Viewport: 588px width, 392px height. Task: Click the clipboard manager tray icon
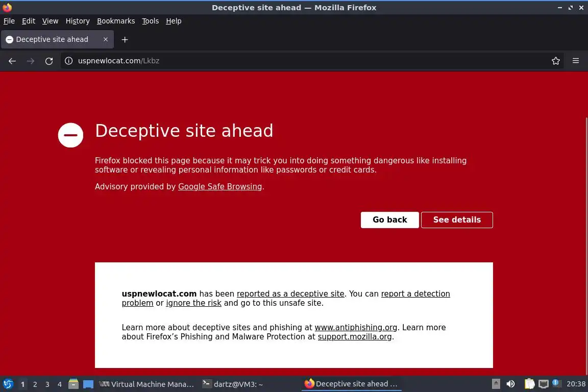(x=529, y=384)
